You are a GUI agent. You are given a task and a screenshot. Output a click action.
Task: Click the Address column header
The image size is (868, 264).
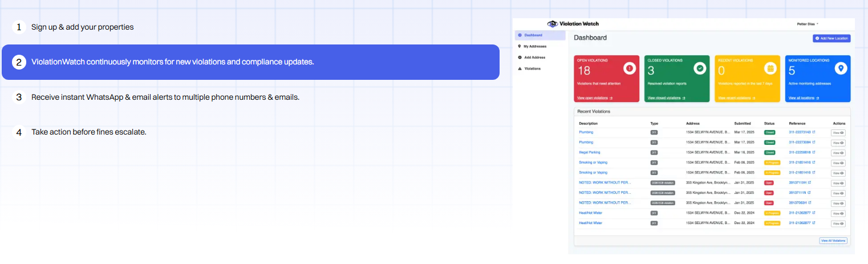693,123
